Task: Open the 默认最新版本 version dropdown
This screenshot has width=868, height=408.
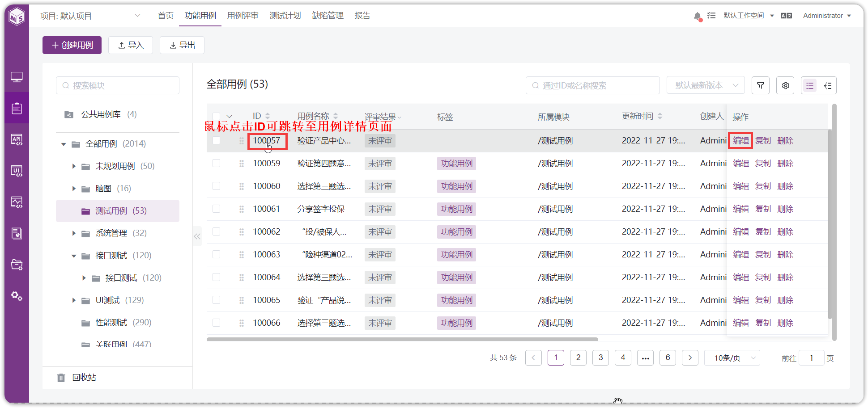Action: pyautogui.click(x=706, y=85)
